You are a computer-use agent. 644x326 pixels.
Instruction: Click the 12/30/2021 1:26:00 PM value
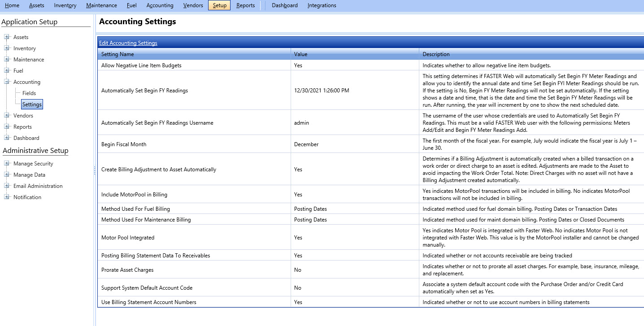(322, 90)
